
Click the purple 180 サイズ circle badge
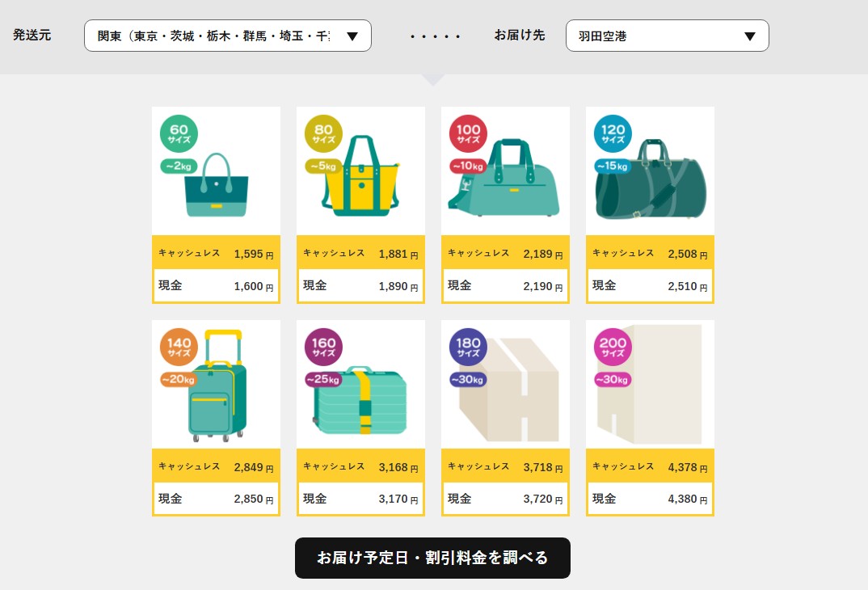tap(468, 348)
